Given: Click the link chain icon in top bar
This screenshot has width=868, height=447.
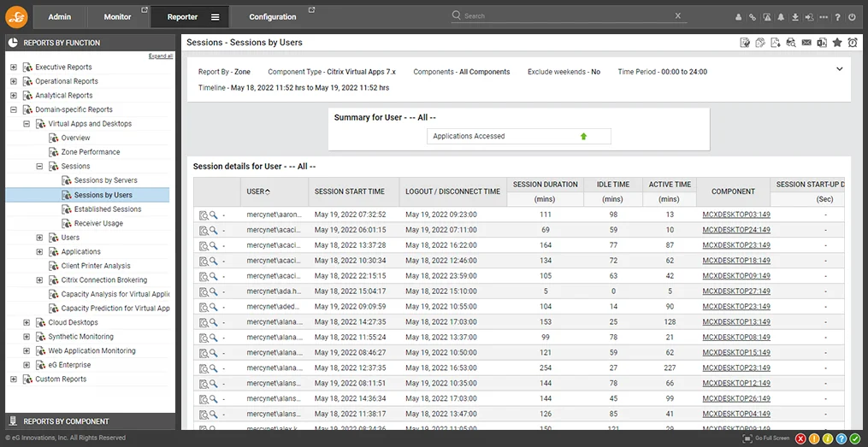Looking at the screenshot, I should click(753, 17).
